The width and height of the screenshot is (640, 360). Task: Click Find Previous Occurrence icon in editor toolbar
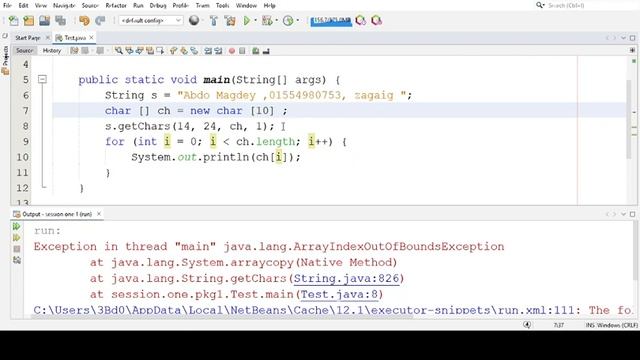[x=129, y=51]
